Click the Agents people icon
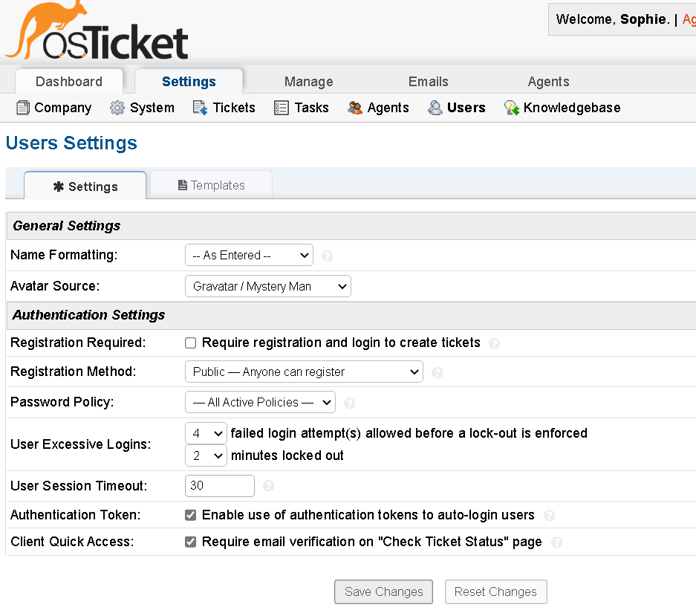 coord(355,108)
